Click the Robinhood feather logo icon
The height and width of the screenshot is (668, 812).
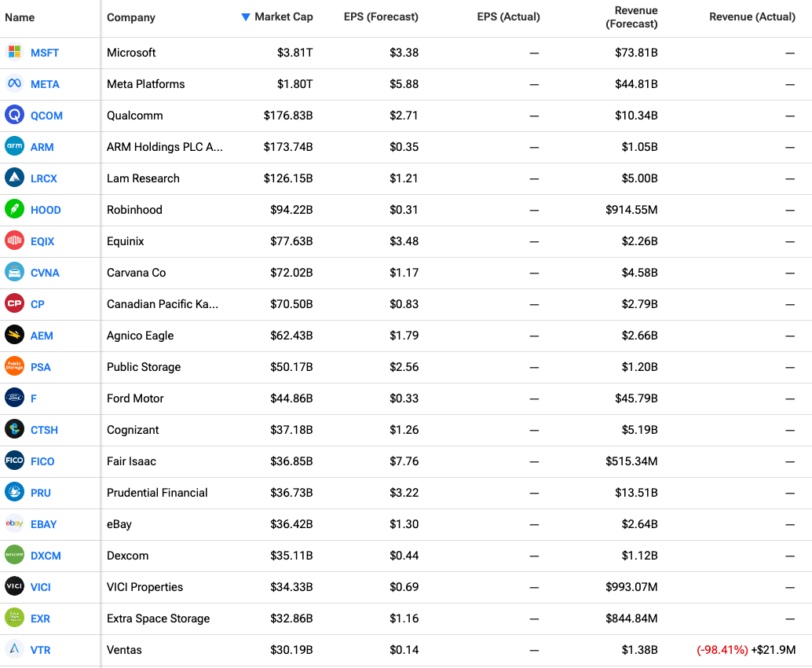[x=14, y=210]
